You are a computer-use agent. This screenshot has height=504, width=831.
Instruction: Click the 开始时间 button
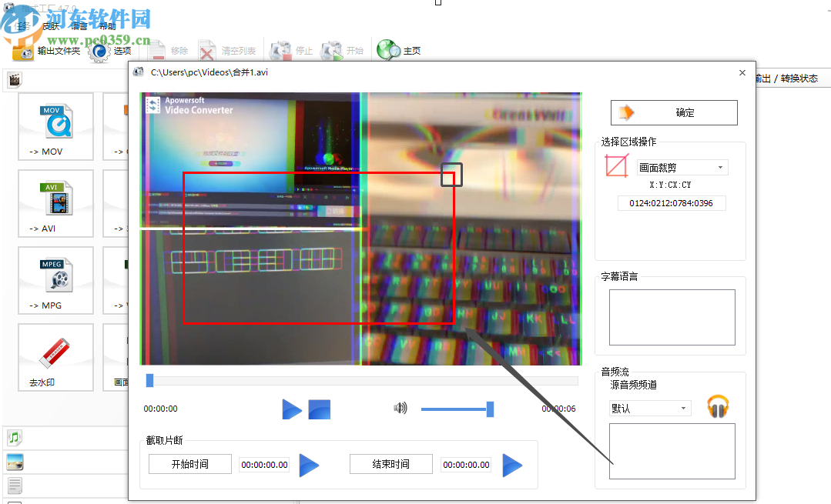click(189, 464)
